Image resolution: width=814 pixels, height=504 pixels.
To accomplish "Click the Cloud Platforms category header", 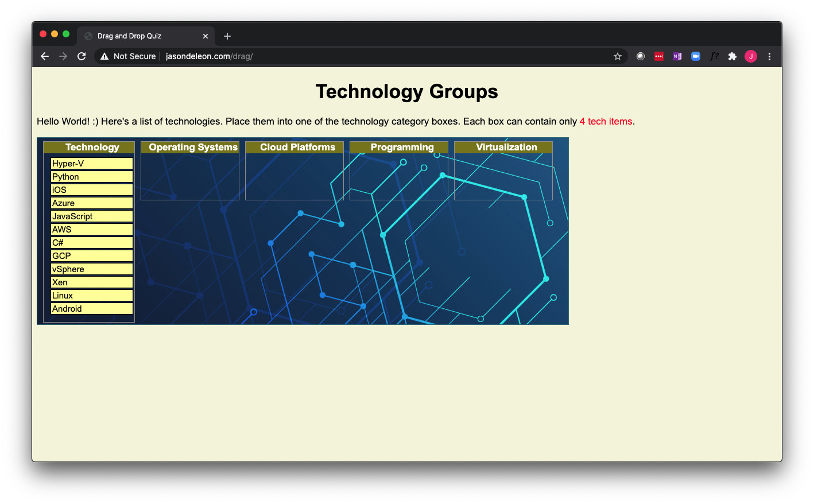I will pyautogui.click(x=297, y=148).
